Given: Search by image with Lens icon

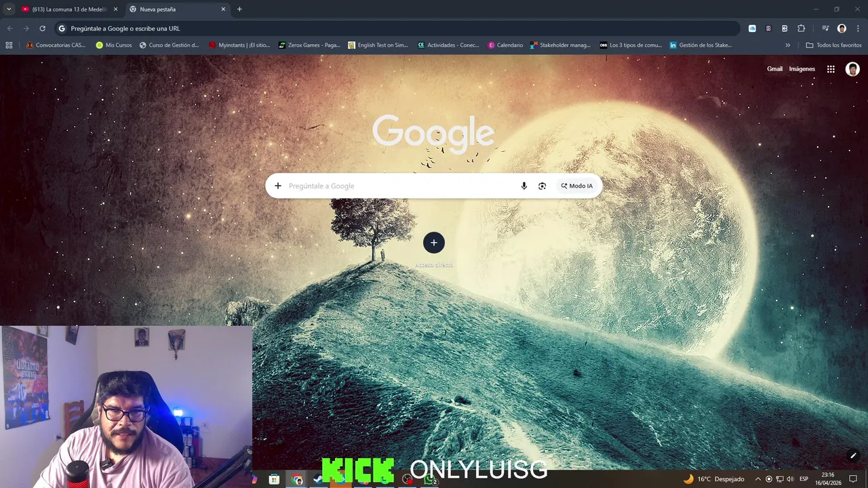Looking at the screenshot, I should point(542,186).
